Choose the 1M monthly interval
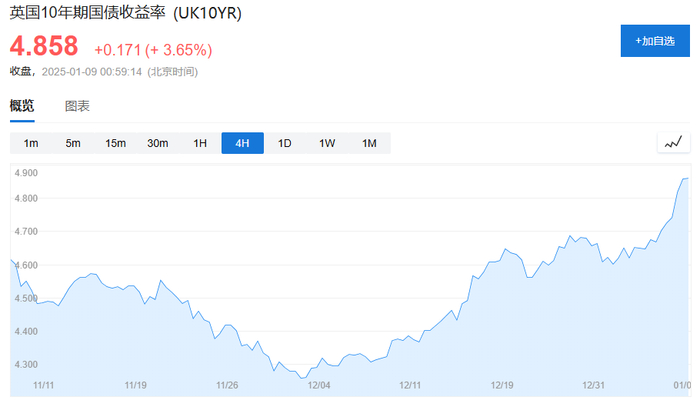 click(369, 143)
